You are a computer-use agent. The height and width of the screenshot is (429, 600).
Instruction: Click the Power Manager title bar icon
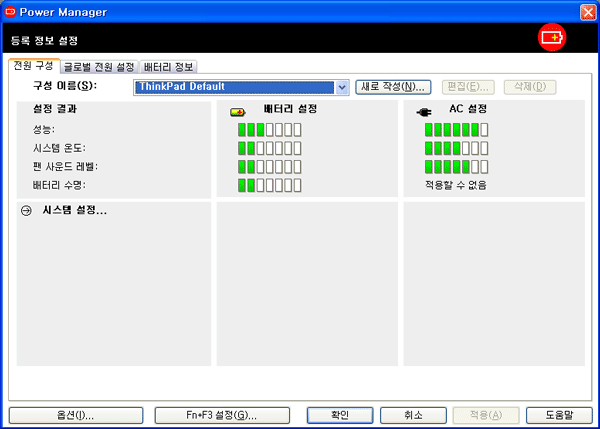coord(10,12)
